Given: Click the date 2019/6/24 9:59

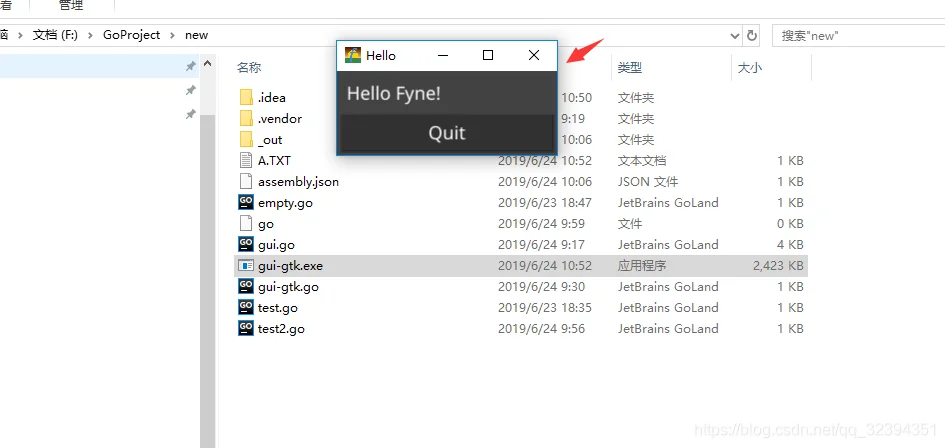Looking at the screenshot, I should [541, 224].
